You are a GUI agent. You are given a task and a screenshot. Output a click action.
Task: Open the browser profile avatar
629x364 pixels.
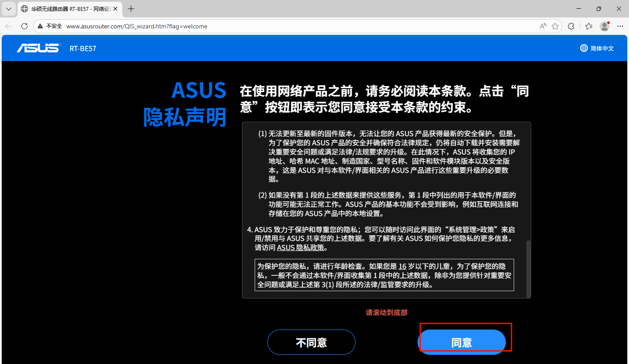tap(605, 26)
